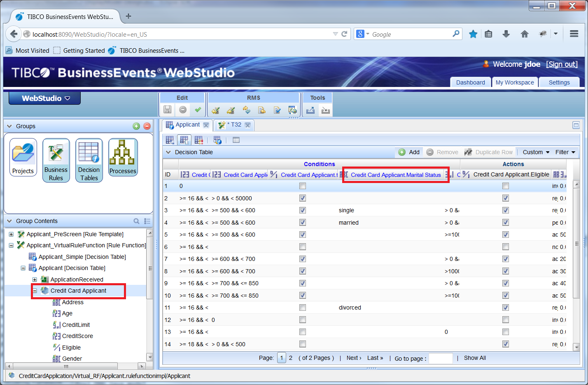This screenshot has height=385, width=588.
Task: Open the My Workspace tab
Action: tap(515, 82)
